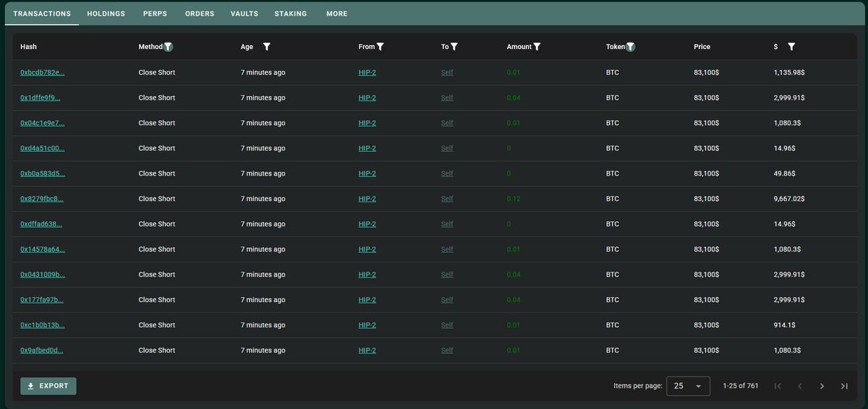Open HIP-2 link in 0x9afbed0d row
Image resolution: width=868 pixels, height=409 pixels.
coord(367,350)
